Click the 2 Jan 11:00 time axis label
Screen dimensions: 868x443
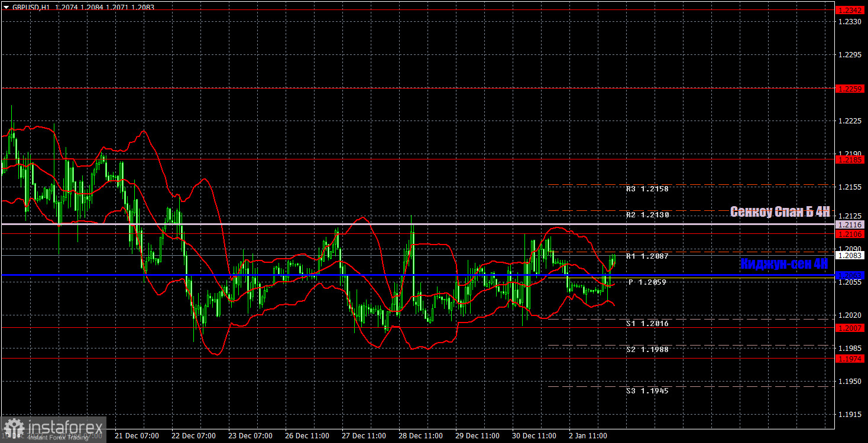[x=589, y=436]
